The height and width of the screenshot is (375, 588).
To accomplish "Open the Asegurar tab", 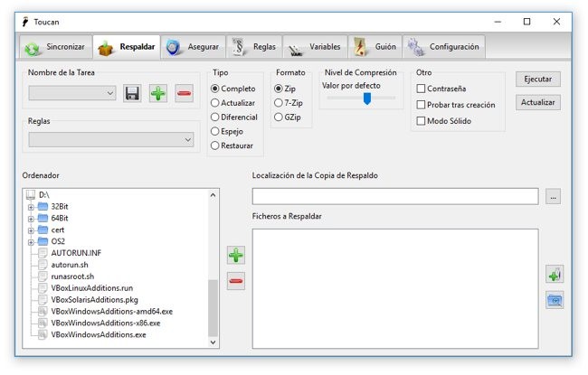I will (x=194, y=47).
